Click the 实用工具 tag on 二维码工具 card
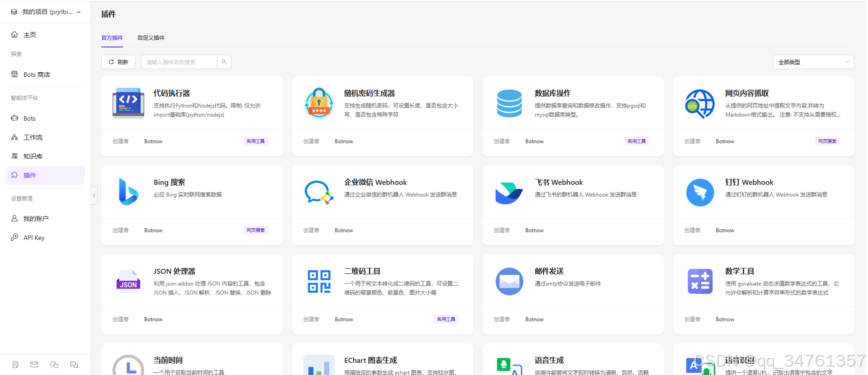 (x=446, y=319)
